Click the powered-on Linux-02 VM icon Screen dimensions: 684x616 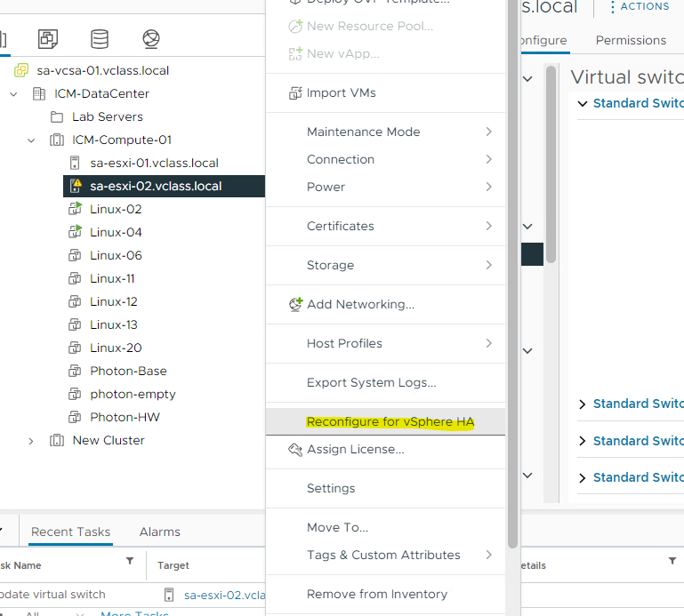point(75,209)
